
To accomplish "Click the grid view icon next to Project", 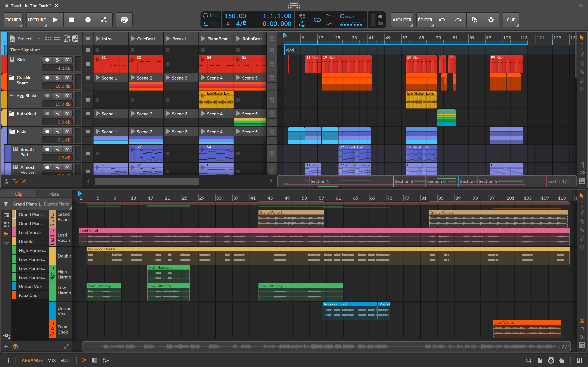I will pos(48,38).
